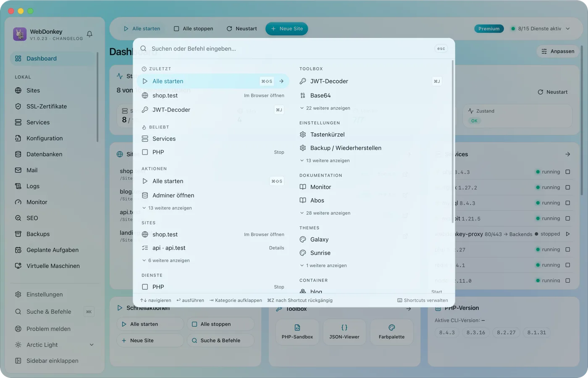Open Sites in the sidebar

53,90
